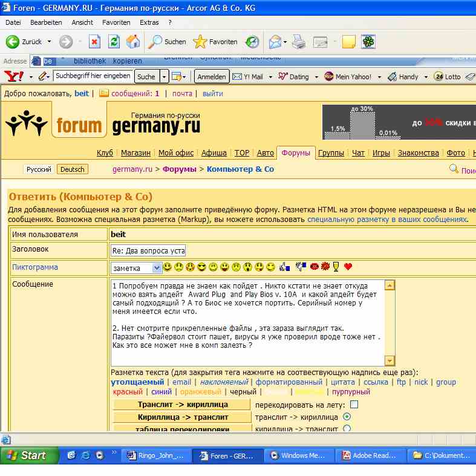Click the red X stop-loading icon

94,42
